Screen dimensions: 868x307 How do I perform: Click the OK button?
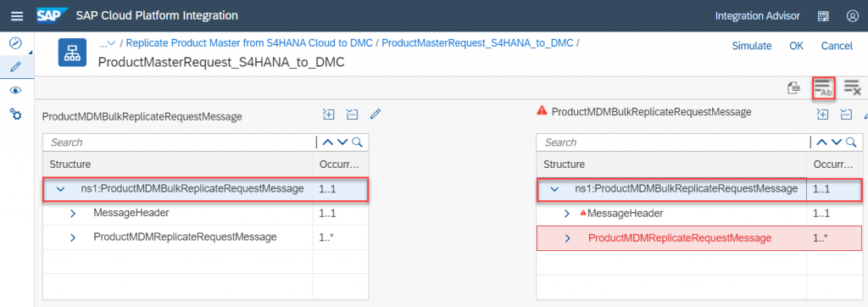tap(796, 46)
